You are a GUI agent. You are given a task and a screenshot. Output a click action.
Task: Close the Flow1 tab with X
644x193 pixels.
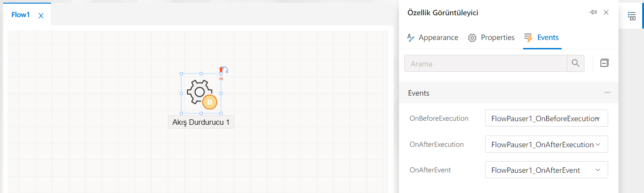coord(41,16)
